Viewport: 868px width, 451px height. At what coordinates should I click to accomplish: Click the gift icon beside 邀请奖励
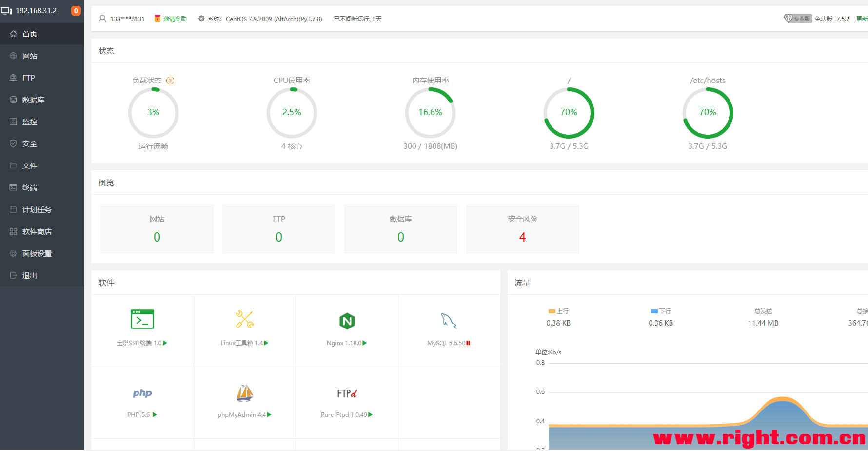158,19
